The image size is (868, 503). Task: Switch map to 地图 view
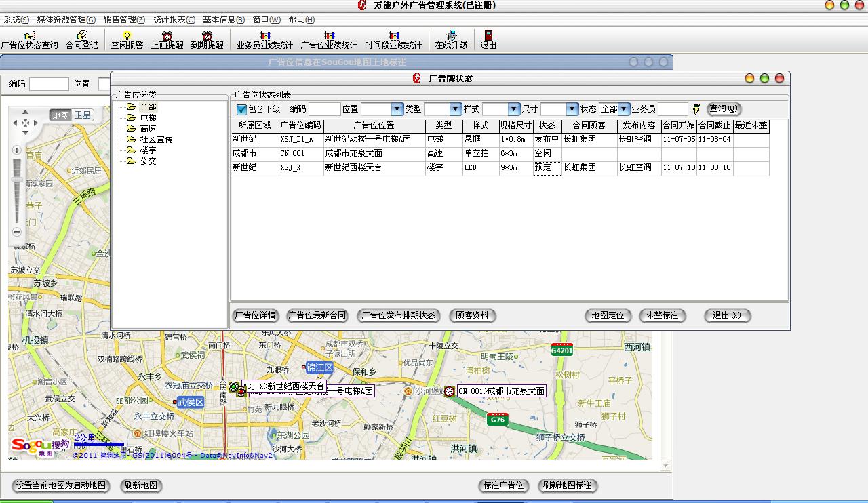(61, 116)
